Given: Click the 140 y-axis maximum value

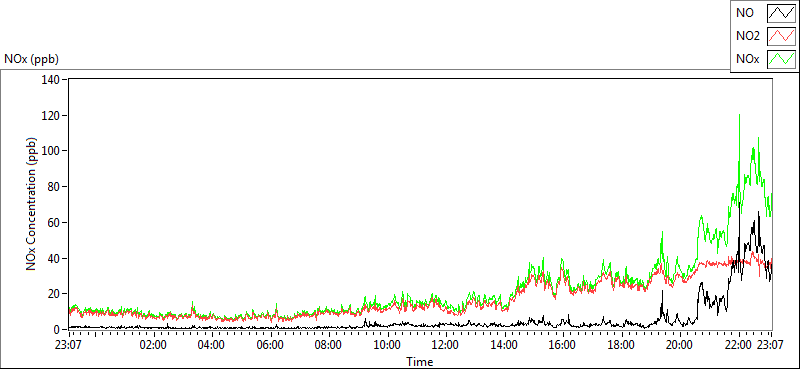Looking at the screenshot, I should pyautogui.click(x=53, y=80).
